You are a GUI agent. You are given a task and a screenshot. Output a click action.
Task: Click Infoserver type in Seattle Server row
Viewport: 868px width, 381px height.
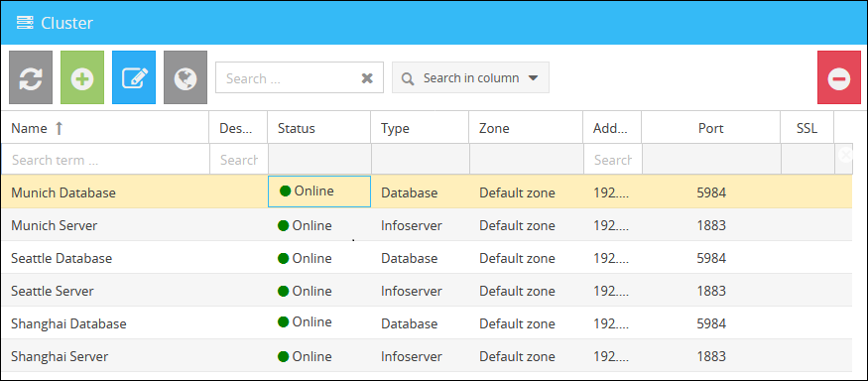pos(412,291)
